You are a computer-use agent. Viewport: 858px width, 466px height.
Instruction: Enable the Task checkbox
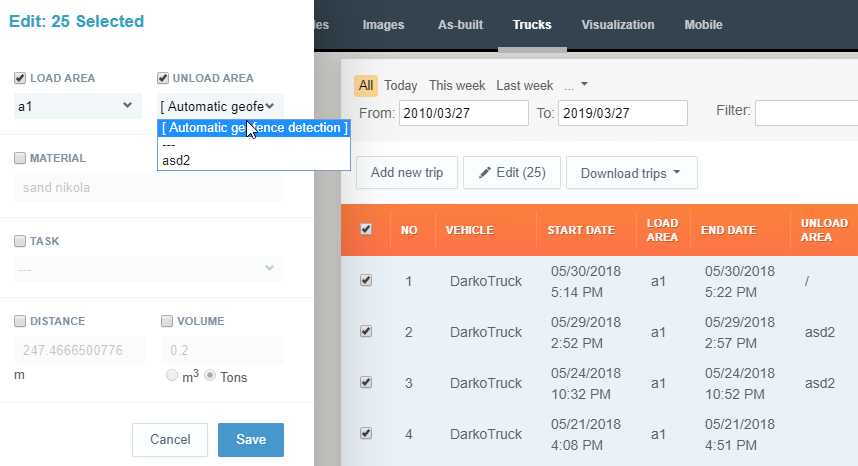[20, 241]
